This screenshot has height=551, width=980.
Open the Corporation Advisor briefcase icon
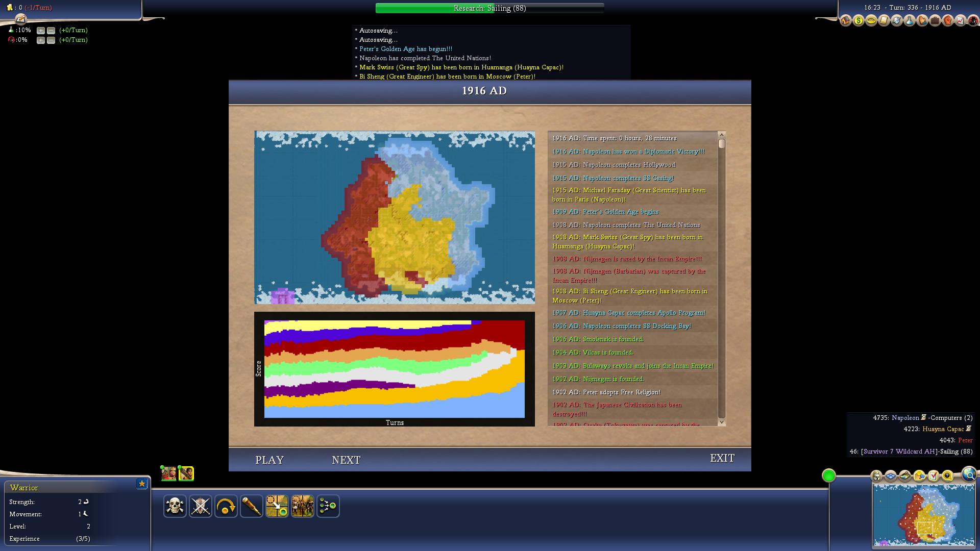click(x=935, y=21)
